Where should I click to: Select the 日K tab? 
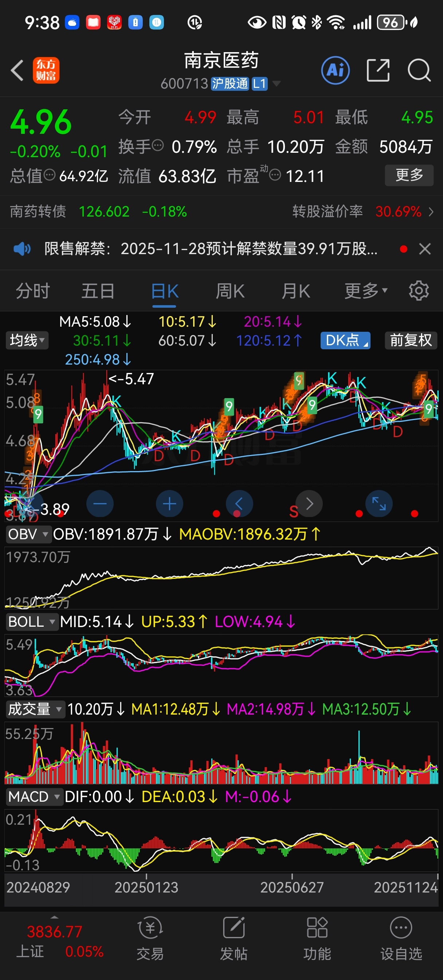(165, 291)
